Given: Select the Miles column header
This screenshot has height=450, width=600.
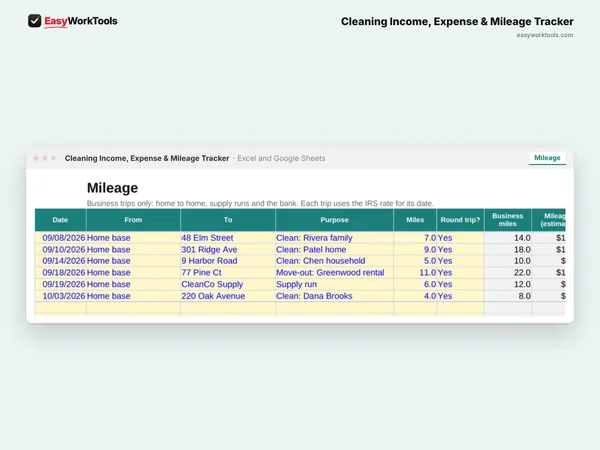Looking at the screenshot, I should [x=415, y=220].
